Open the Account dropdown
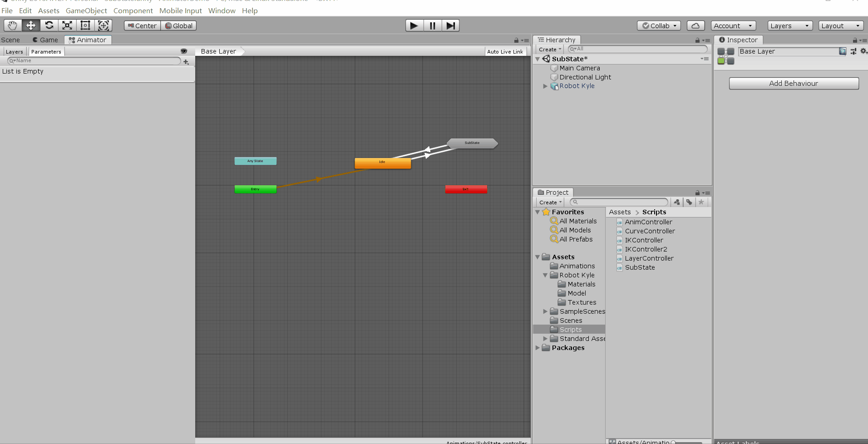This screenshot has width=868, height=444. click(733, 26)
